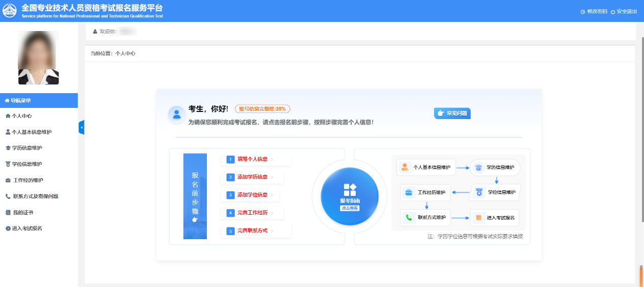This screenshot has height=287, width=644.
Task: Click the 常见问题 button
Action: point(452,113)
